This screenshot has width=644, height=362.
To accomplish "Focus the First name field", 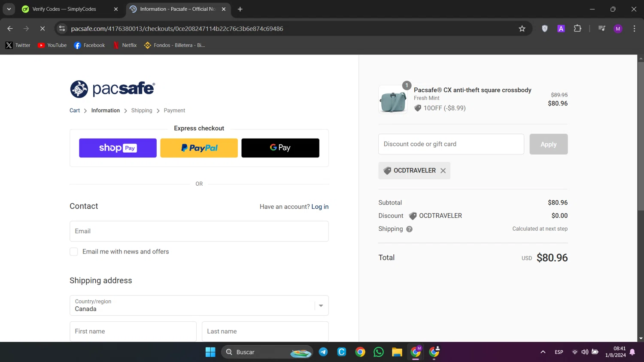I will (x=133, y=332).
